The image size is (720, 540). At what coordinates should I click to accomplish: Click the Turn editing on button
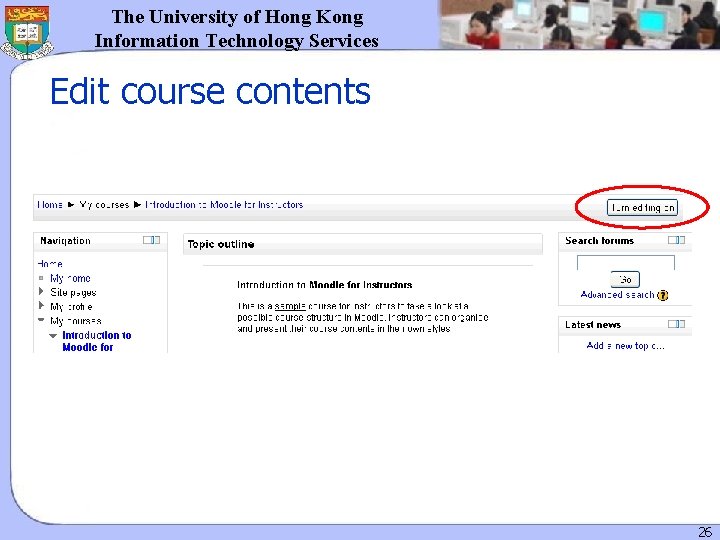tap(642, 208)
